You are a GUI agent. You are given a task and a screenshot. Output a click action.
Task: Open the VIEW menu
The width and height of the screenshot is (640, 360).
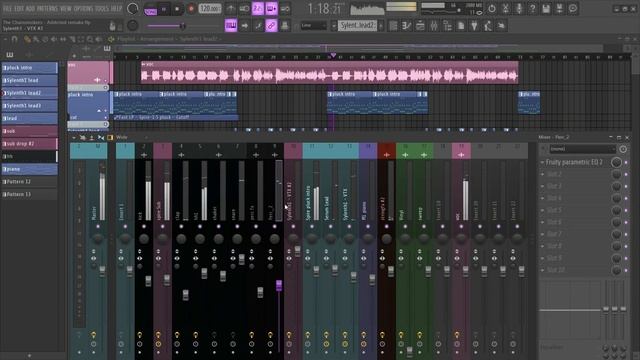pyautogui.click(x=66, y=9)
